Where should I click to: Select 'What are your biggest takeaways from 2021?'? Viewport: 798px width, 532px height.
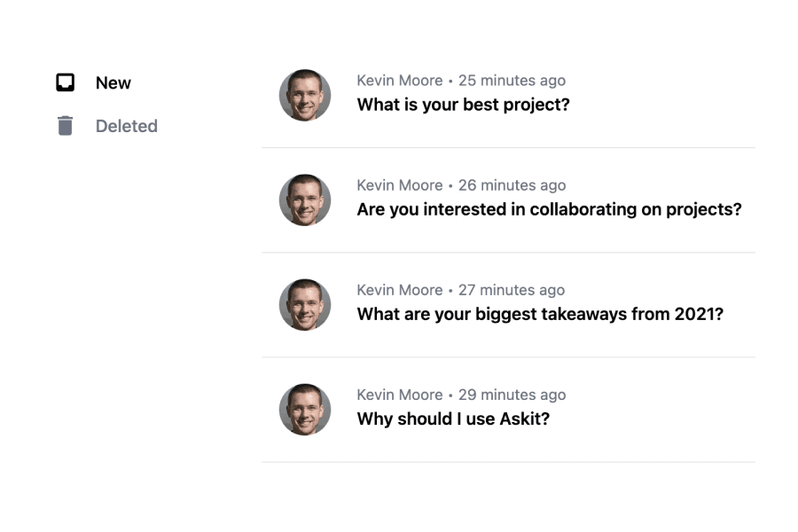pos(540,314)
